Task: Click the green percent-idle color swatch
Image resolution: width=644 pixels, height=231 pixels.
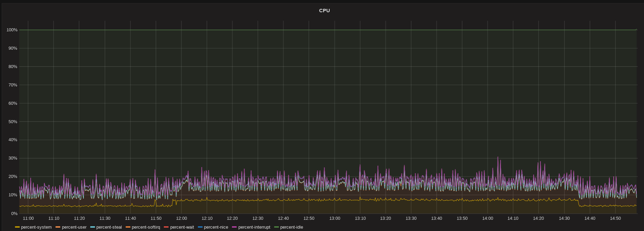Action: [x=277, y=227]
